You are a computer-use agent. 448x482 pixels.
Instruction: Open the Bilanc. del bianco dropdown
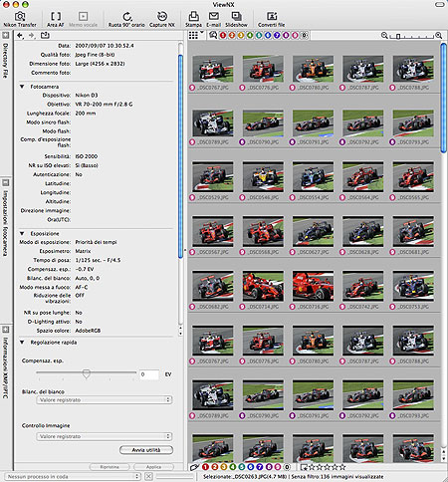point(105,400)
